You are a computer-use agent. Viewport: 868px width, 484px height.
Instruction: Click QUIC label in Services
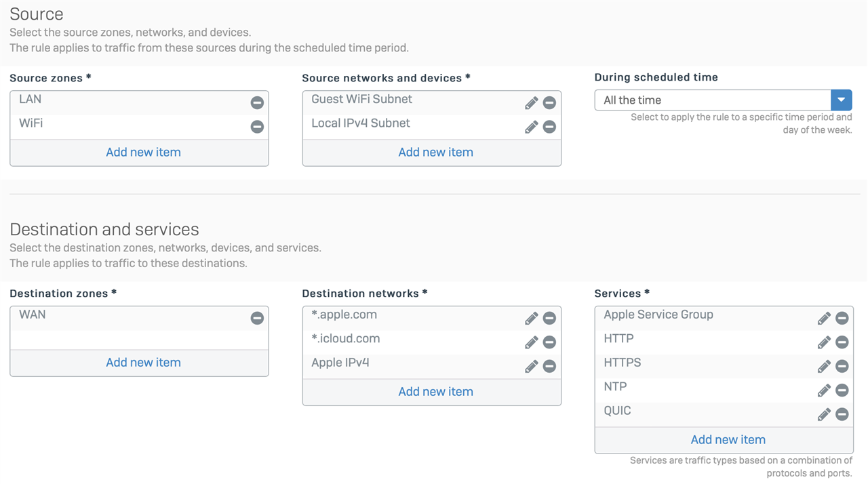[617, 411]
